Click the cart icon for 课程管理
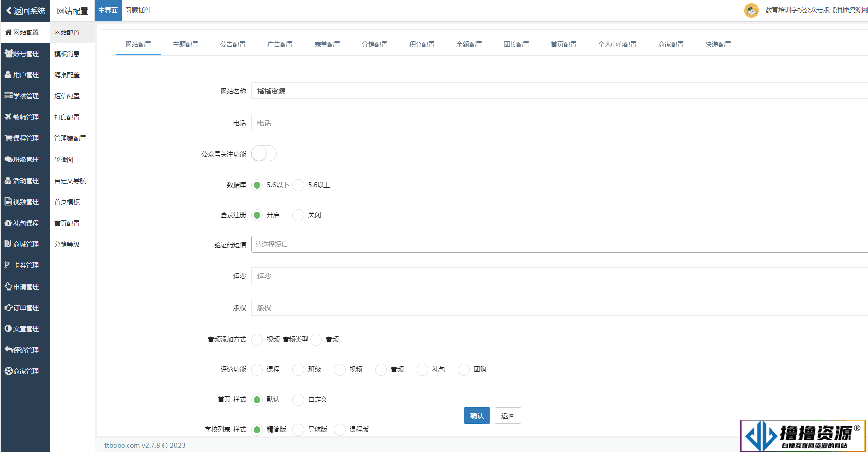This screenshot has height=452, width=868. pos(9,138)
